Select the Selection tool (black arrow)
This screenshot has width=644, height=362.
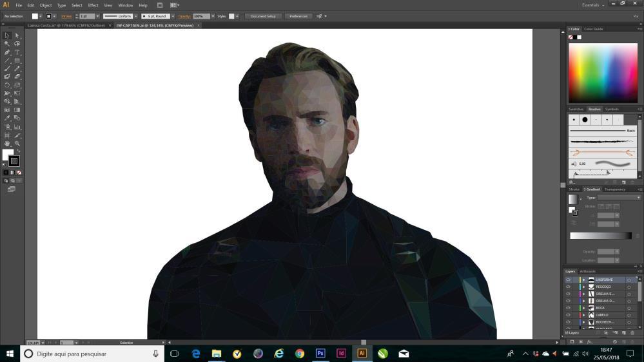pyautogui.click(x=7, y=35)
